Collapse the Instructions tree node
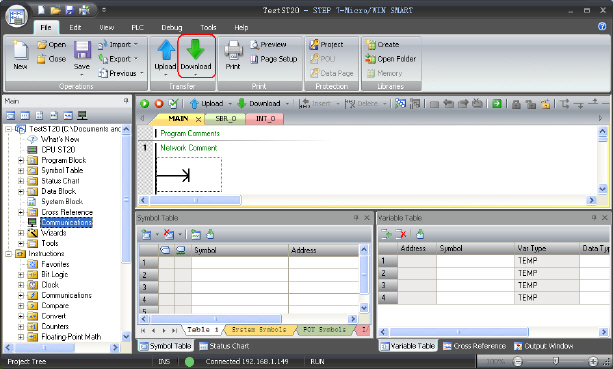The width and height of the screenshot is (613, 369). (9, 254)
